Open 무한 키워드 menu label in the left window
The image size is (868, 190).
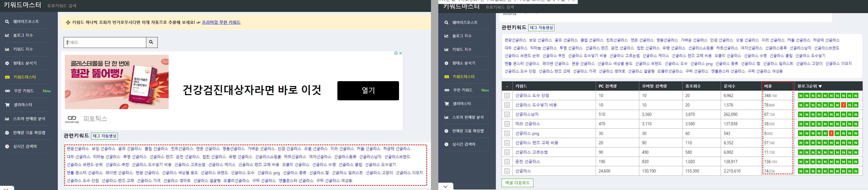(24, 91)
